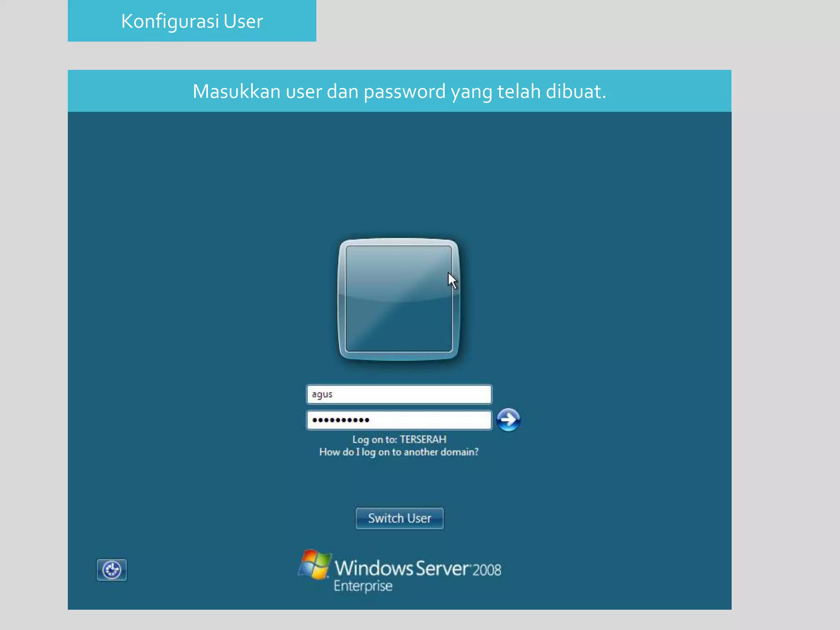Select the blank user account picture tile

399,299
